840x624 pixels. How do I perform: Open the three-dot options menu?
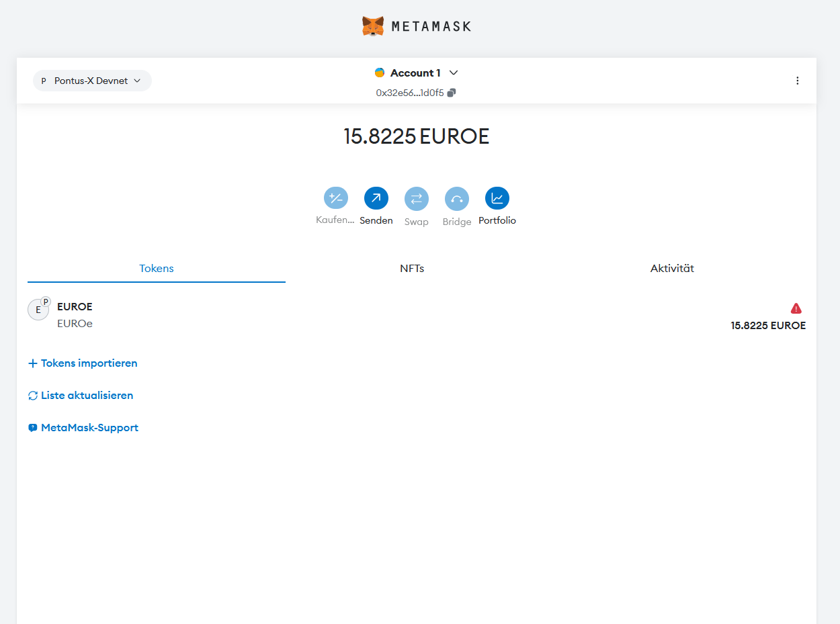coord(798,81)
